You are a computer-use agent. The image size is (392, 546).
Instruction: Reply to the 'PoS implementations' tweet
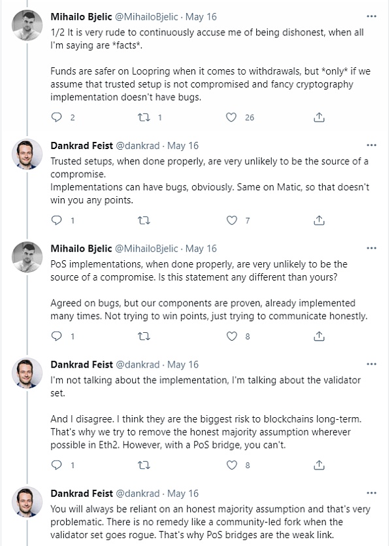point(56,336)
